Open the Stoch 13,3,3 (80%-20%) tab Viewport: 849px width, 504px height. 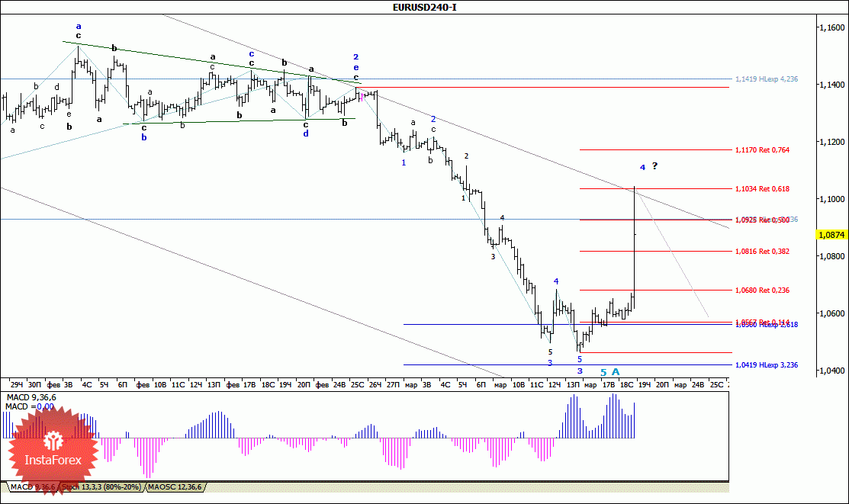tap(101, 487)
